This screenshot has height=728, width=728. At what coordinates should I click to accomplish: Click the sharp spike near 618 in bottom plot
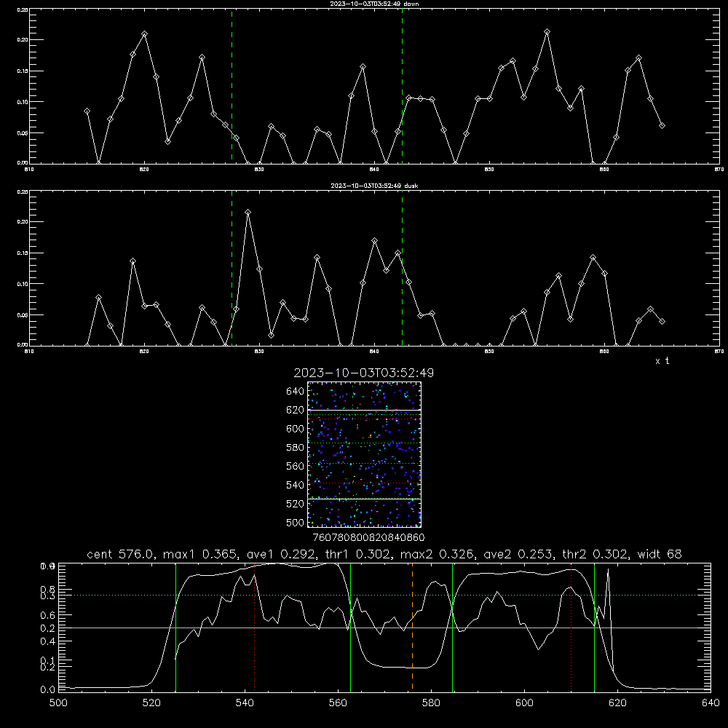point(608,569)
